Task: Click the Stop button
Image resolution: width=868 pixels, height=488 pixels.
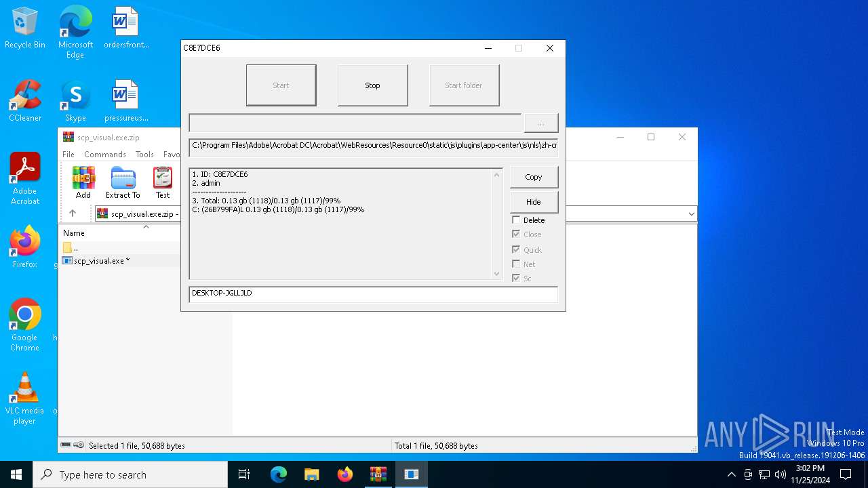Action: [x=372, y=85]
